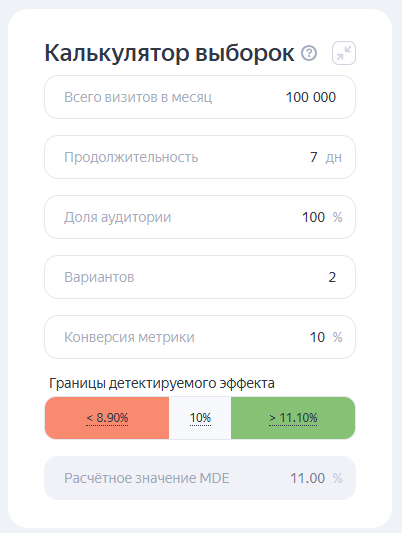Image resolution: width=402 pixels, height=533 pixels.
Task: Click the middle 10% baseline segment
Action: click(200, 418)
